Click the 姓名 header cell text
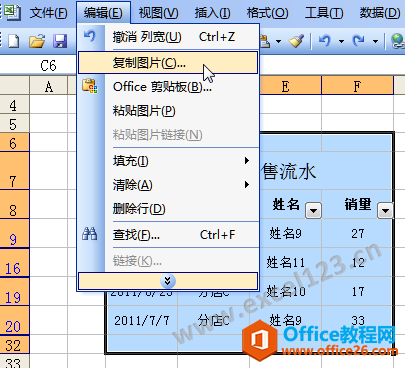The width and height of the screenshot is (405, 368). 286,204
